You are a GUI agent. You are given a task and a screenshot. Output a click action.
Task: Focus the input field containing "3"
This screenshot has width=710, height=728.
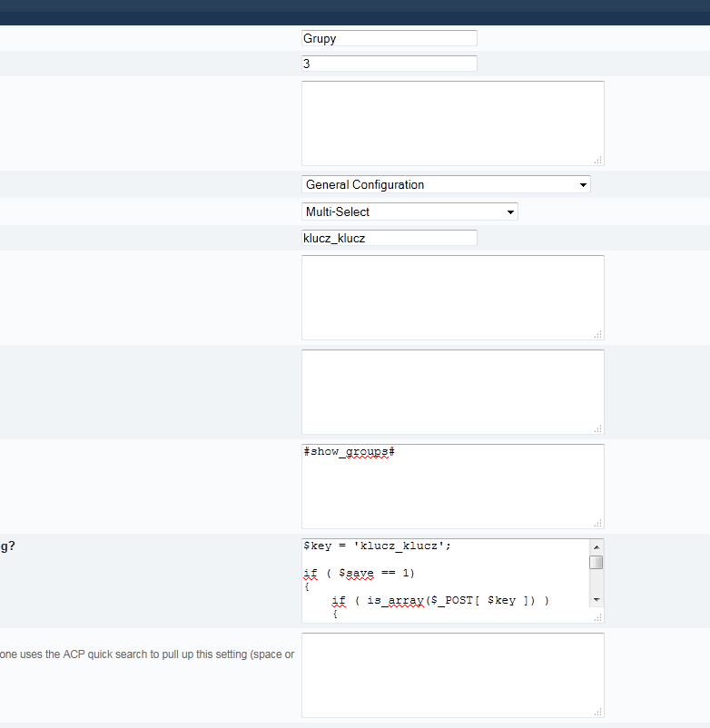[389, 64]
